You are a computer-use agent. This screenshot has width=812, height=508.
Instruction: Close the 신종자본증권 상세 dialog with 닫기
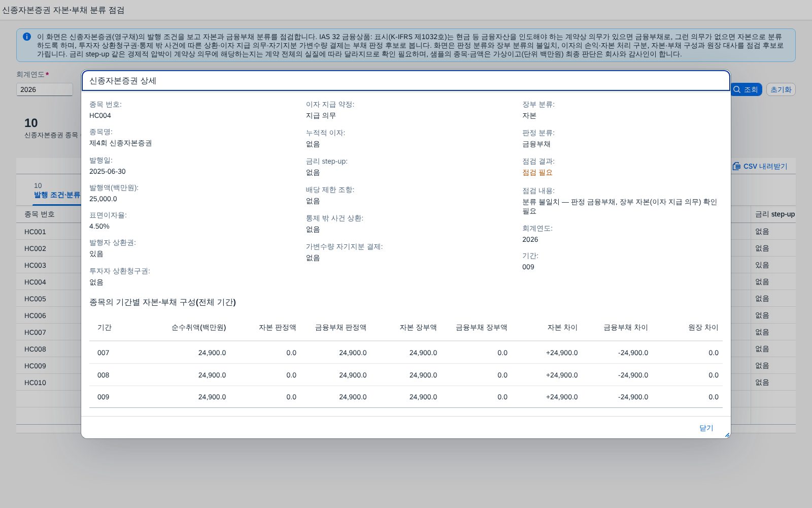(x=706, y=428)
